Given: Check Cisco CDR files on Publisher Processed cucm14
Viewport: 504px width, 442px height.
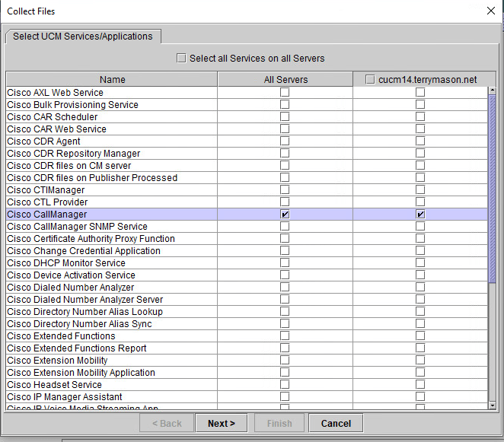Looking at the screenshot, I should click(420, 177).
